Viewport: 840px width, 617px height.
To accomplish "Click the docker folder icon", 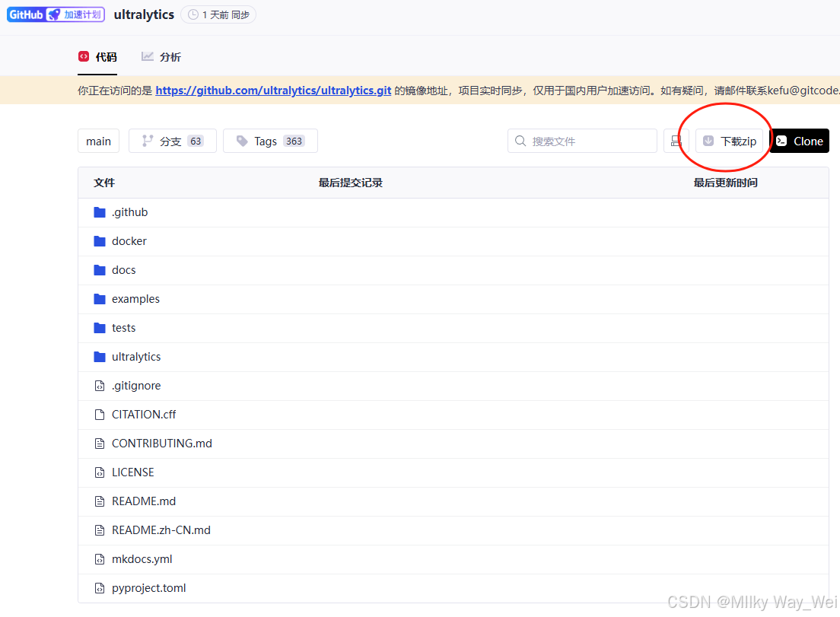I will 100,241.
